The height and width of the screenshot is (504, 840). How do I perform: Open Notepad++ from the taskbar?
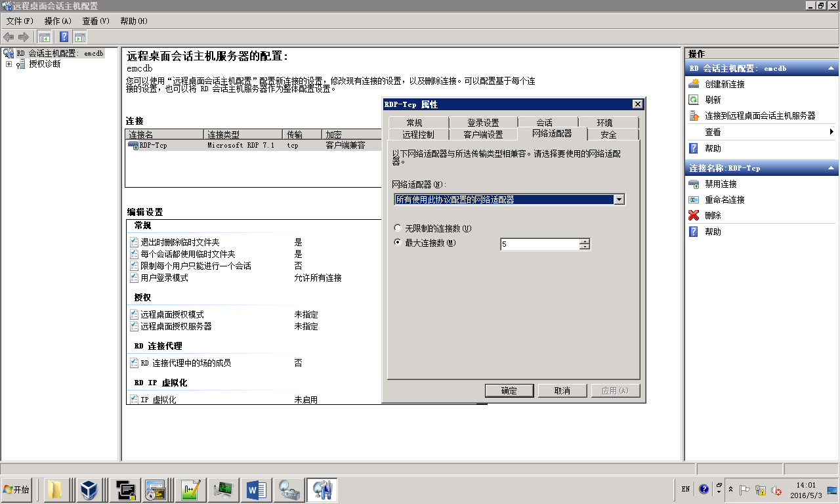pyautogui.click(x=190, y=490)
